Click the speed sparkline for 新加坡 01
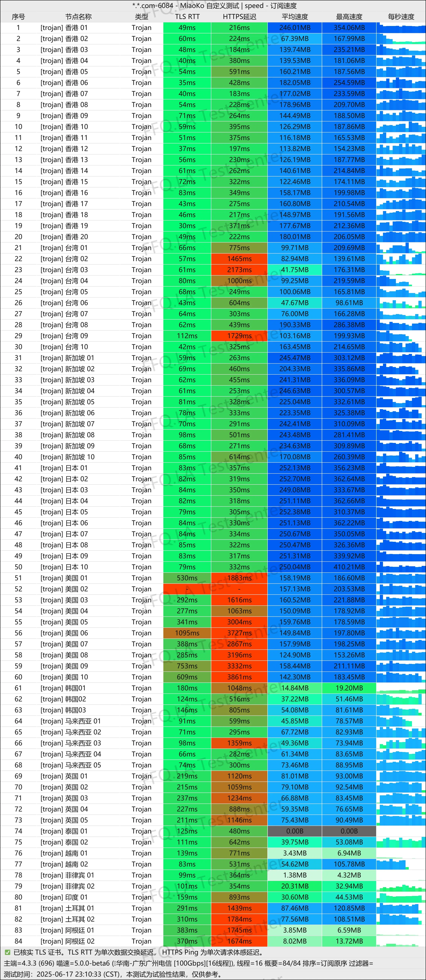The image size is (426, 980). (401, 358)
